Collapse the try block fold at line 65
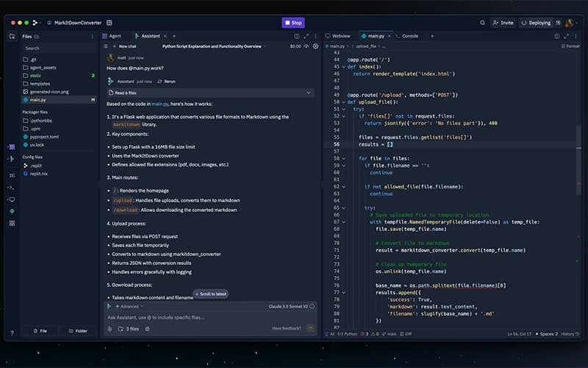 [343, 208]
